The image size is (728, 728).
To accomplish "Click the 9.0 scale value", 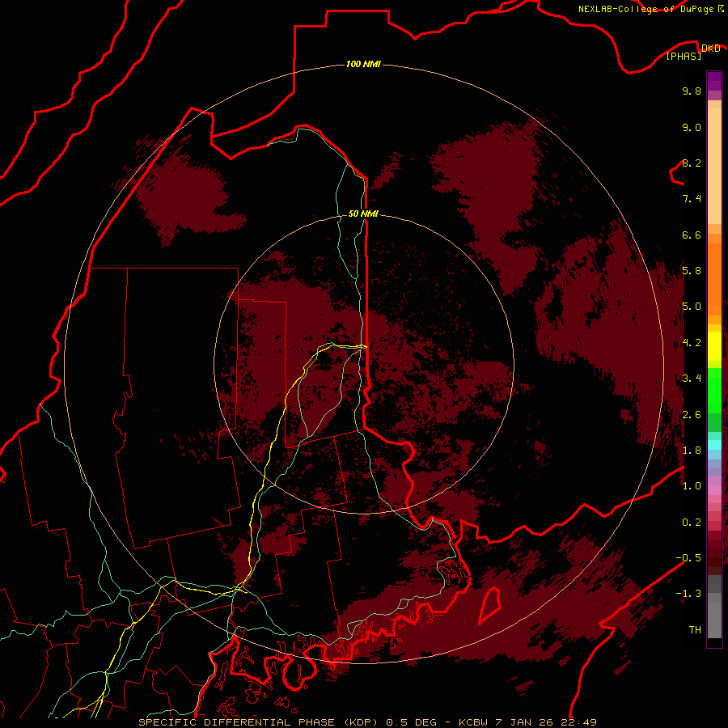I will tap(692, 127).
